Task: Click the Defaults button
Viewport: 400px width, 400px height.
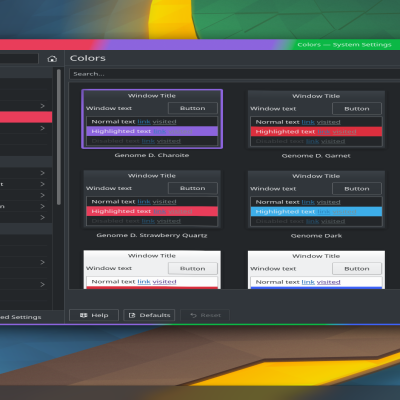Action: 149,315
